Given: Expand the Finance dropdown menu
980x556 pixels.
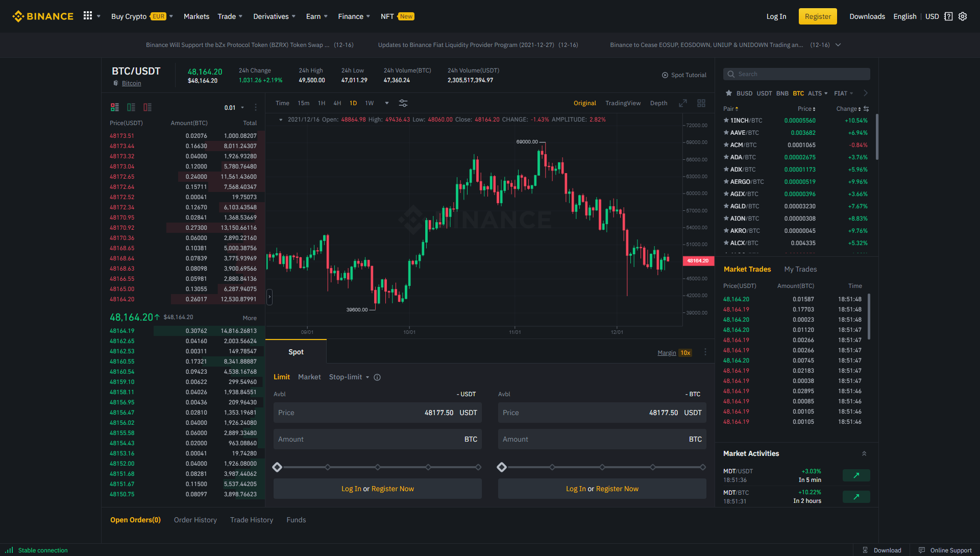Looking at the screenshot, I should click(354, 16).
